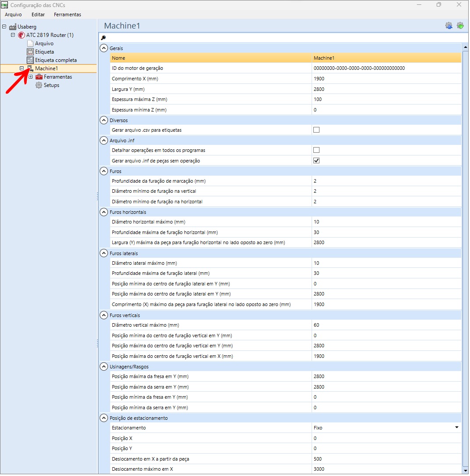The width and height of the screenshot is (470, 476).
Task: Open the Ferramentas menu in menu bar
Action: click(68, 14)
